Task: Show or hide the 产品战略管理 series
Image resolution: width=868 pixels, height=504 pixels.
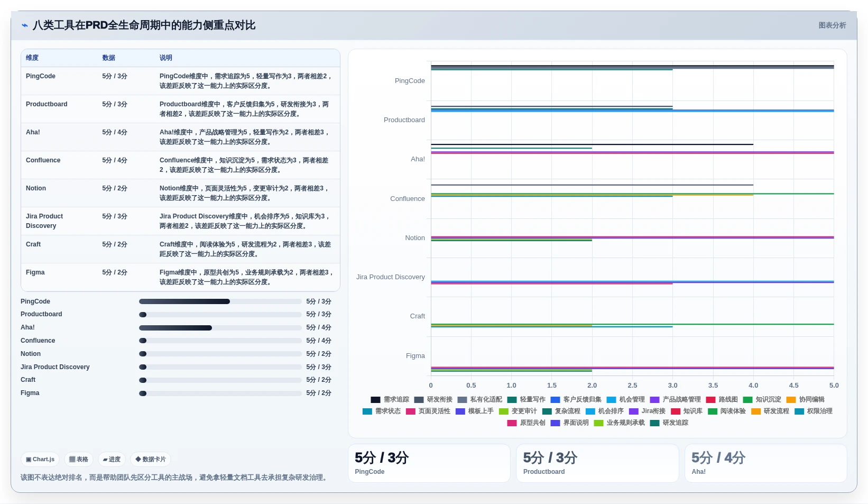Action: 676,400
